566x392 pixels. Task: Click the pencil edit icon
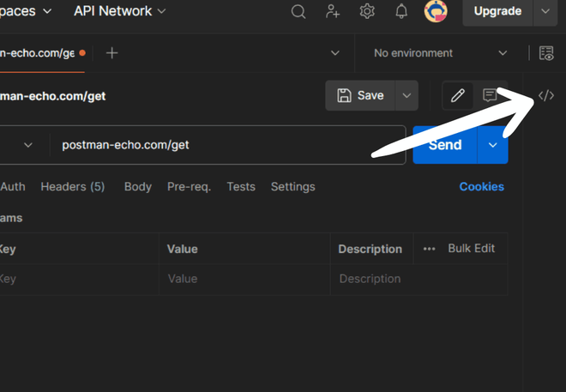[x=458, y=96]
